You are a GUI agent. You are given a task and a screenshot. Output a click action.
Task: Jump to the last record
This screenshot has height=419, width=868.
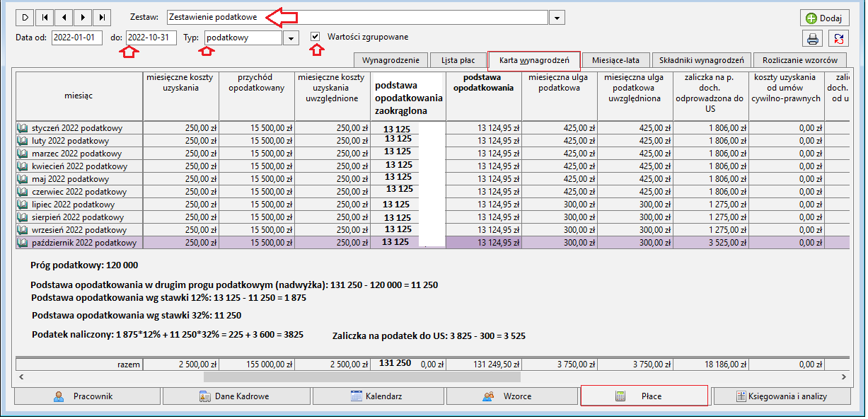point(103,16)
